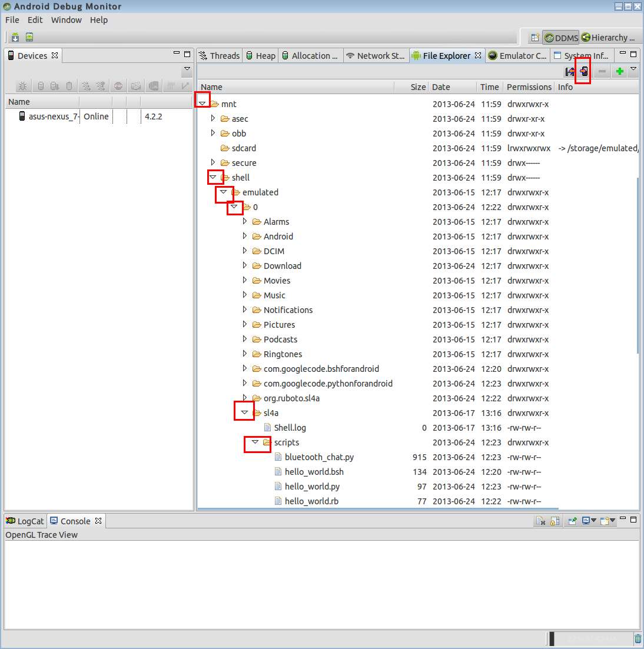This screenshot has height=649, width=644.
Task: Toggle the Scroll Lock console icon
Action: click(555, 521)
